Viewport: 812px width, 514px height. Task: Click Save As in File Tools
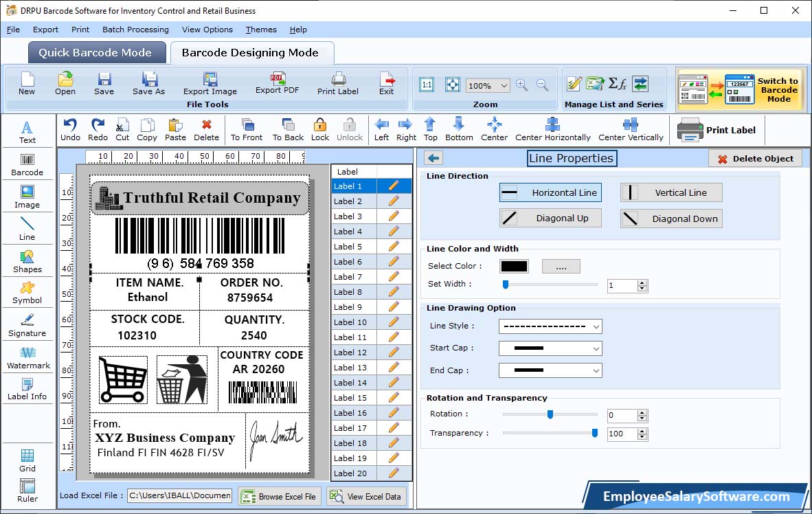pyautogui.click(x=148, y=84)
